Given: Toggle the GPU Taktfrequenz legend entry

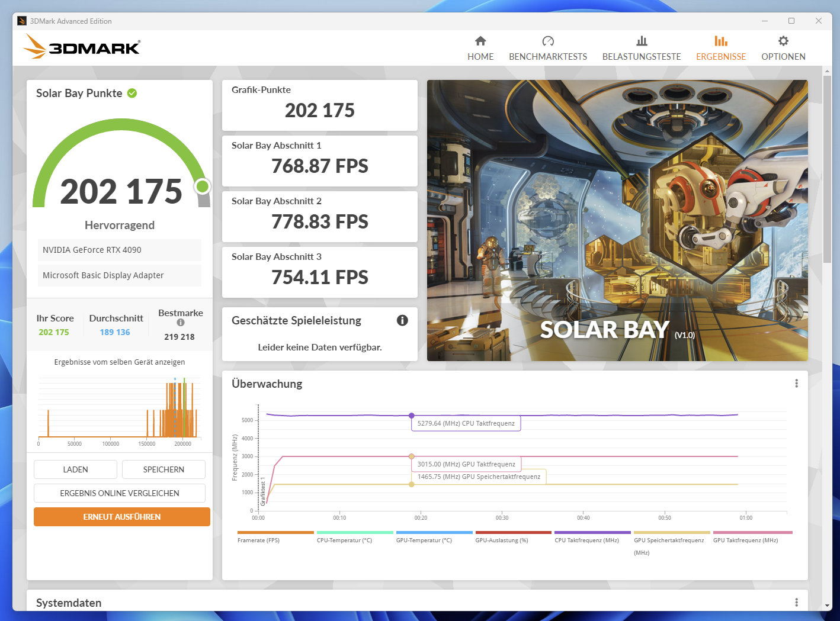Looking at the screenshot, I should click(x=752, y=537).
